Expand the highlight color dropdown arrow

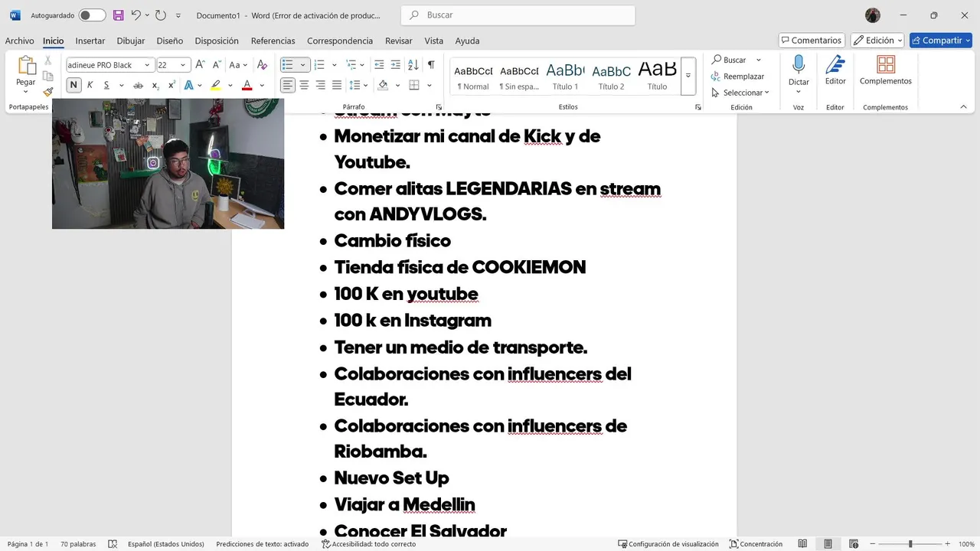click(230, 85)
